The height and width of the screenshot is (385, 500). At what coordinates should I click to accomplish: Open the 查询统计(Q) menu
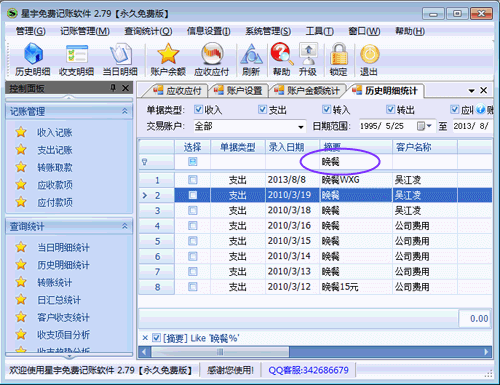148,31
